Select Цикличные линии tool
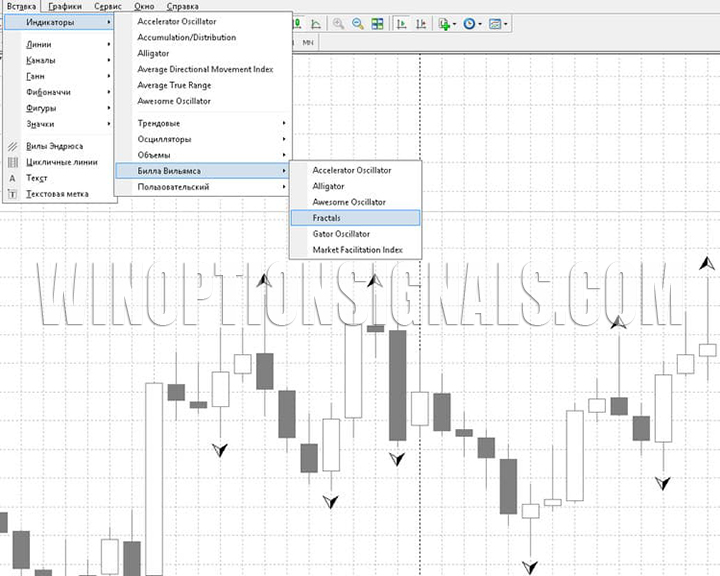Viewport: 720px width, 576px height. pyautogui.click(x=59, y=162)
